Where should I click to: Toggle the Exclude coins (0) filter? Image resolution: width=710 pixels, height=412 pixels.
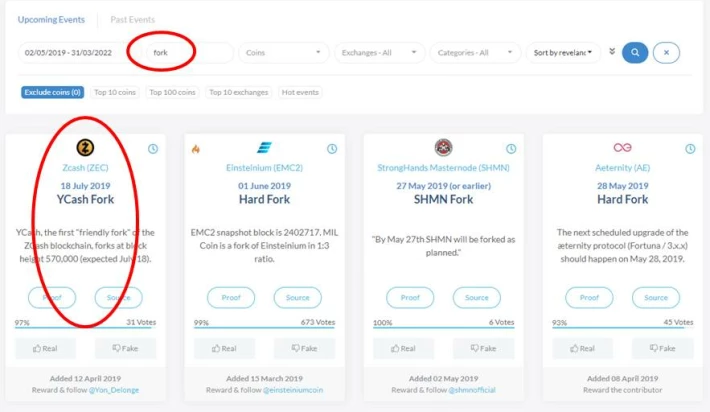click(x=53, y=92)
